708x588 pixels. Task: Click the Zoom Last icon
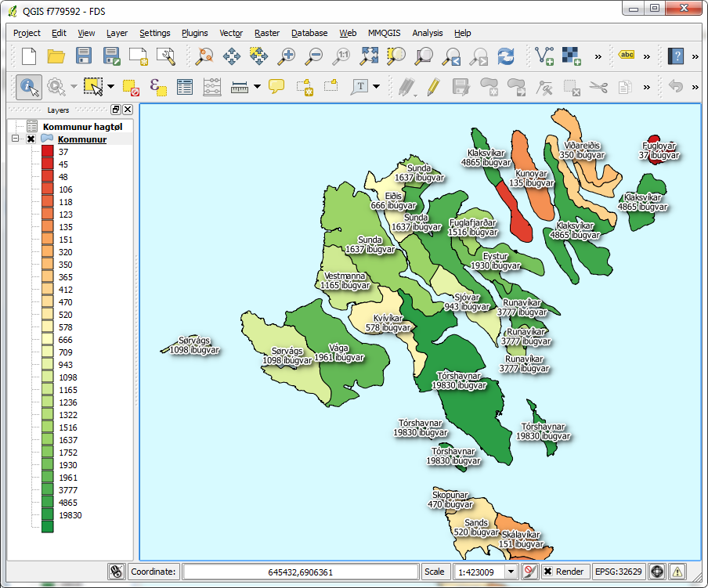451,56
